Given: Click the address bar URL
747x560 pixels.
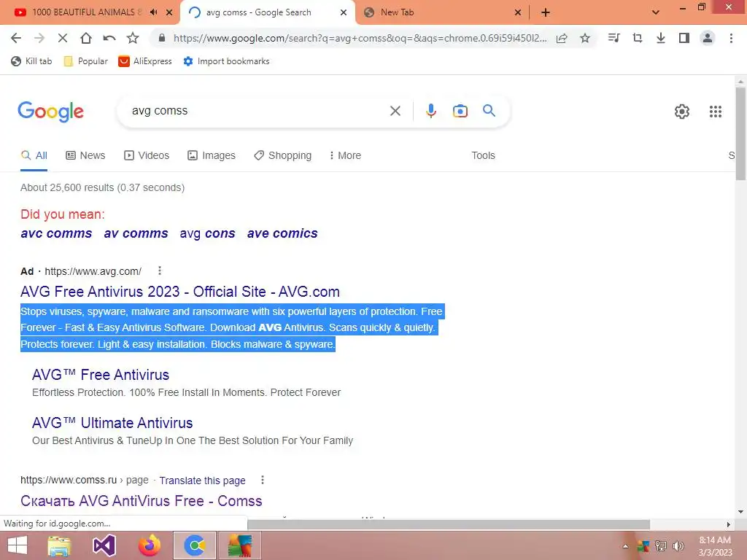Looking at the screenshot, I should point(360,38).
